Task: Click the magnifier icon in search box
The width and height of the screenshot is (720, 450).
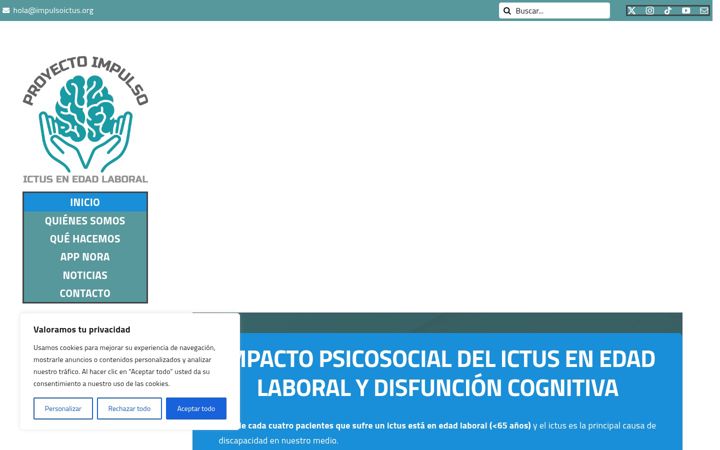Action: click(507, 11)
